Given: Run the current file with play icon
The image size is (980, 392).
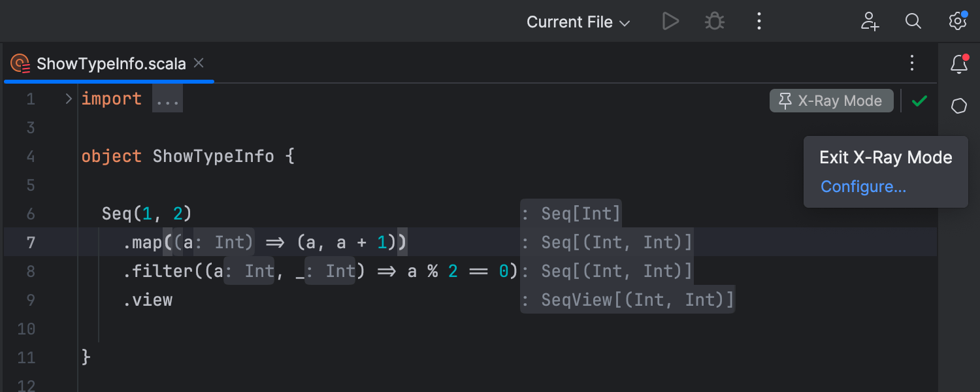Looking at the screenshot, I should pyautogui.click(x=670, y=22).
